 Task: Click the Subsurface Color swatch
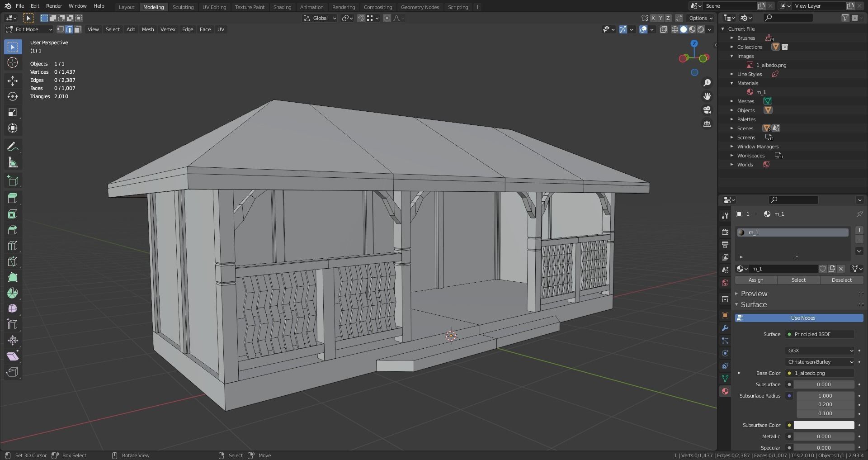click(x=824, y=425)
